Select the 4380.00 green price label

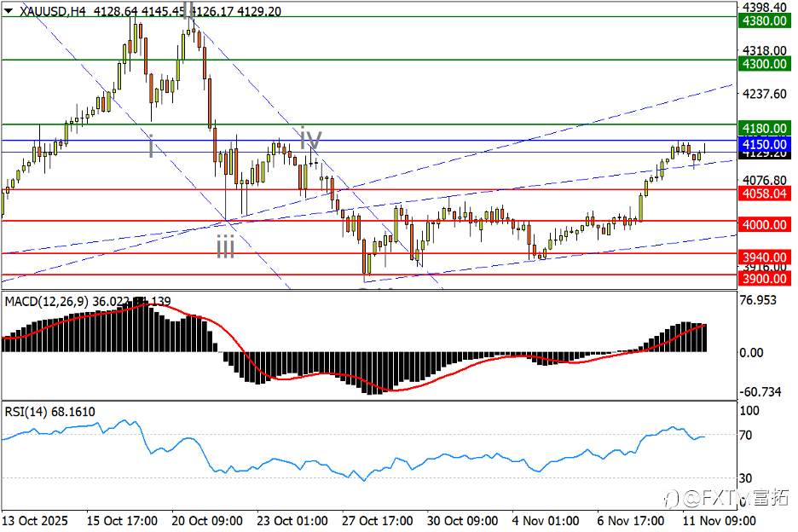(x=765, y=20)
